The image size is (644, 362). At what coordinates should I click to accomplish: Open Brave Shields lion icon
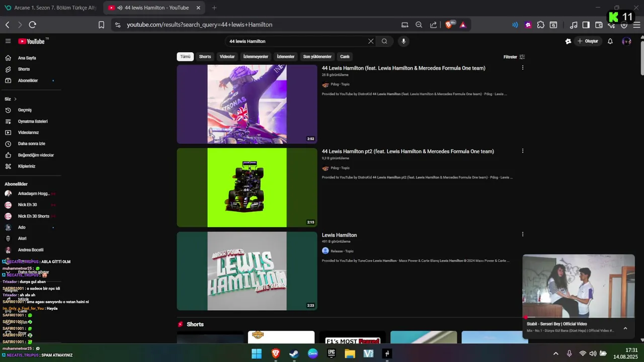(x=449, y=25)
